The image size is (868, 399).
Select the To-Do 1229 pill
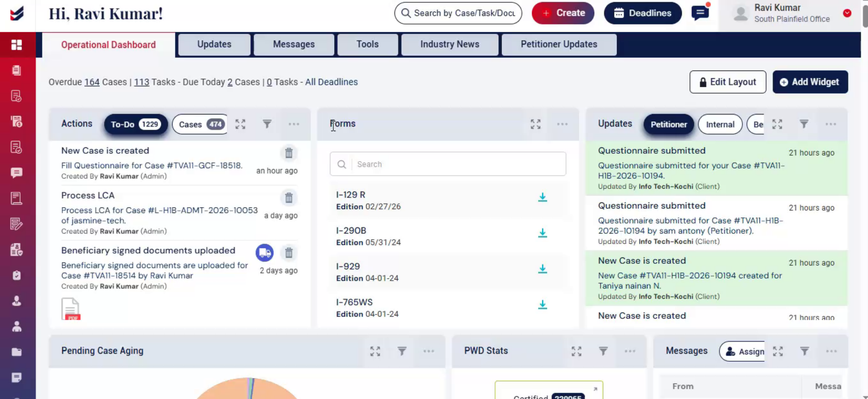(x=136, y=124)
